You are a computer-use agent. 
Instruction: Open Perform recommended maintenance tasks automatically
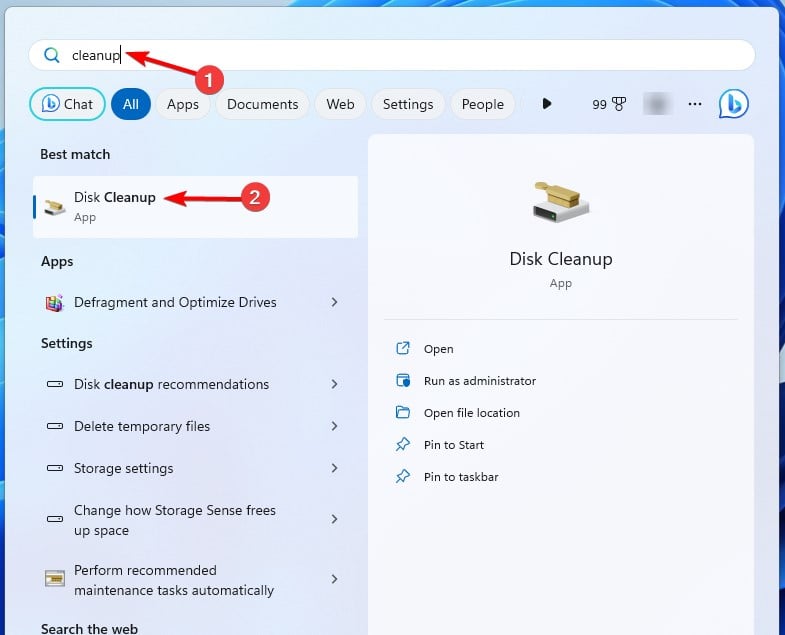tap(195, 579)
